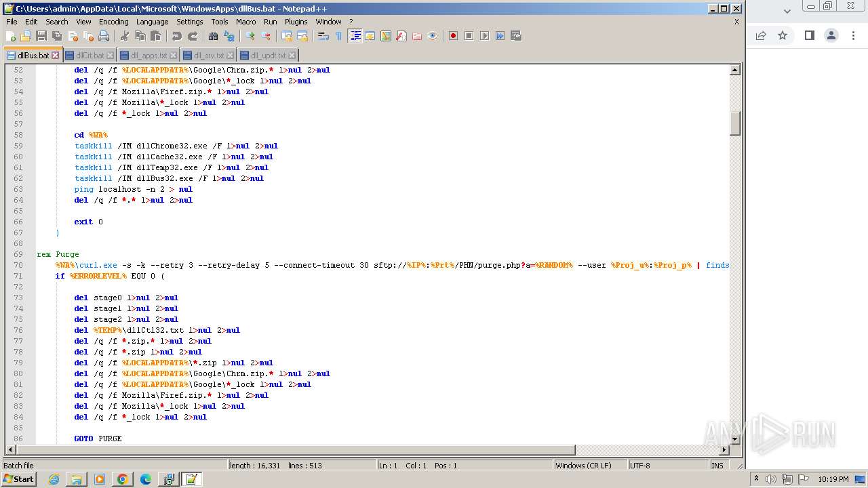
Task: Open Find with the binoculars icon
Action: click(x=214, y=36)
